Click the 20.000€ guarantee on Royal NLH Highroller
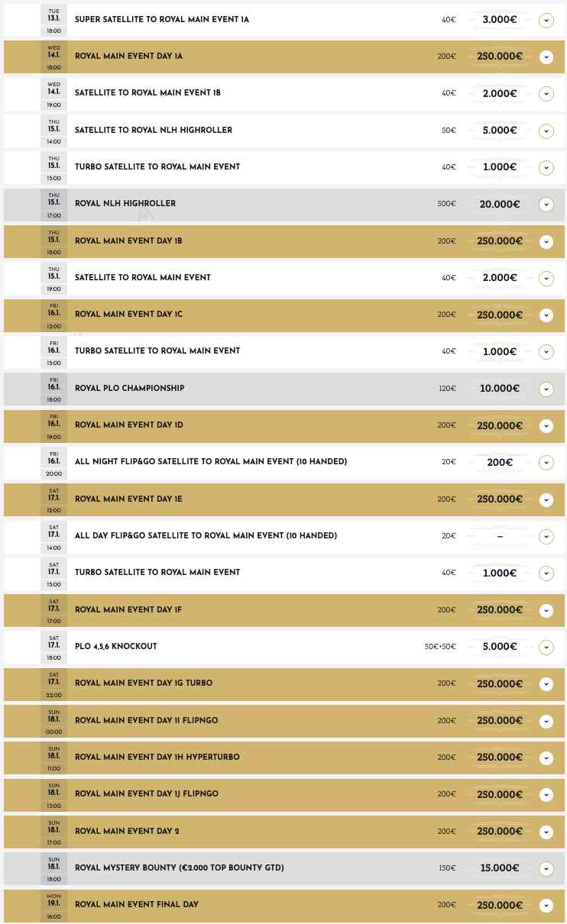The height and width of the screenshot is (924, 567). 500,205
